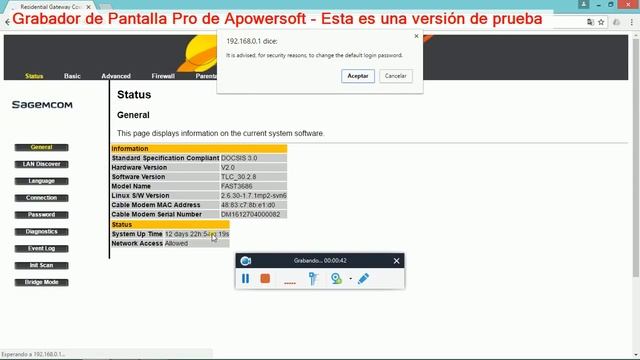
Task: Bookmark page with the star icon
Action: click(601, 22)
